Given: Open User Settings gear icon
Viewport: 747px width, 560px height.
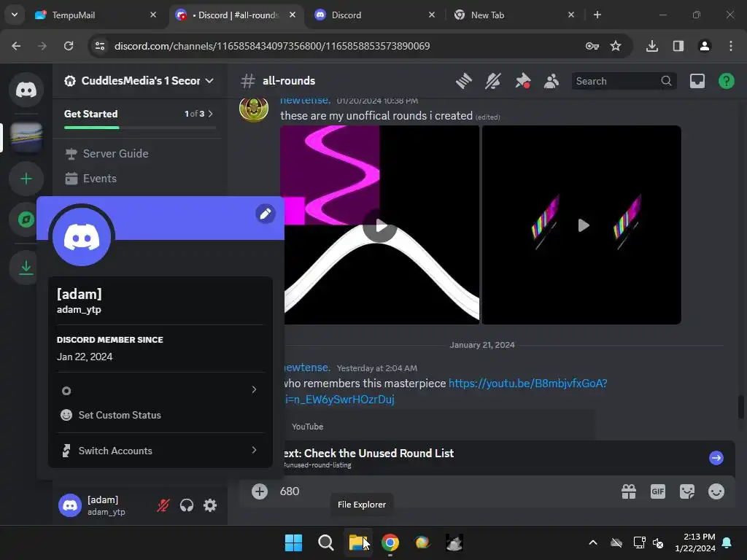Looking at the screenshot, I should click(210, 505).
